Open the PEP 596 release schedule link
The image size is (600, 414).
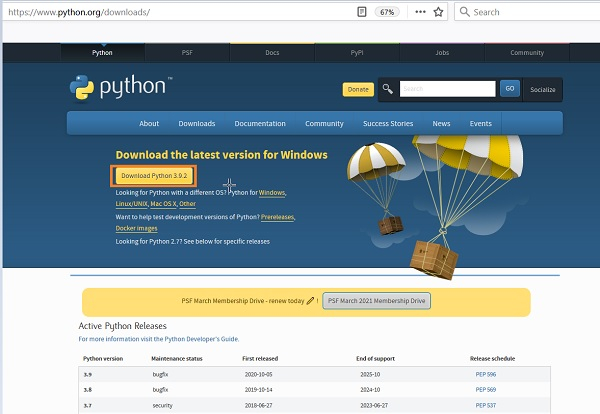486,374
